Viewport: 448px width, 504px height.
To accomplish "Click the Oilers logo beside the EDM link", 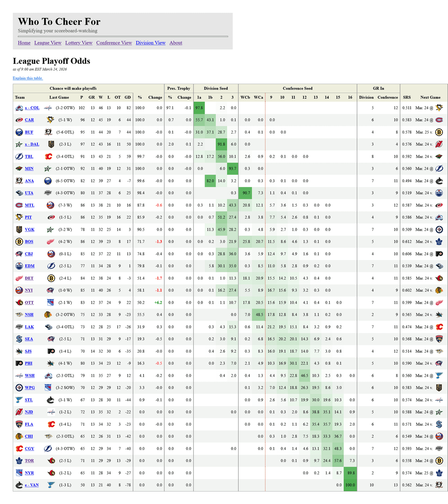I will coord(19,266).
